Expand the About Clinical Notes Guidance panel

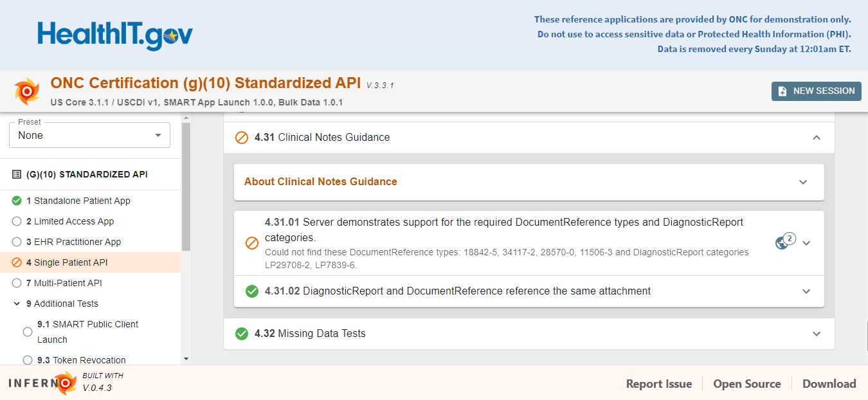pyautogui.click(x=803, y=182)
